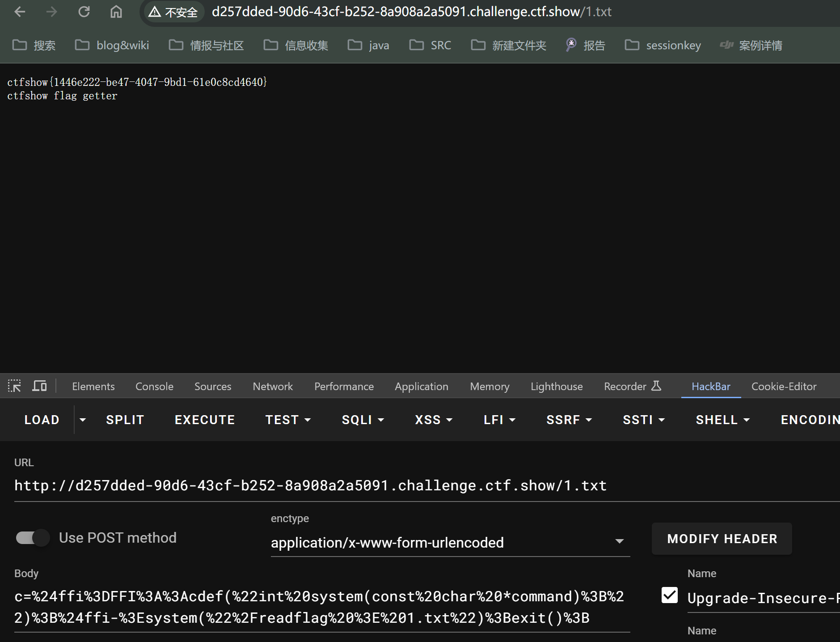This screenshot has width=840, height=642.
Task: Click EXECUTE to send the request
Action: pyautogui.click(x=205, y=420)
